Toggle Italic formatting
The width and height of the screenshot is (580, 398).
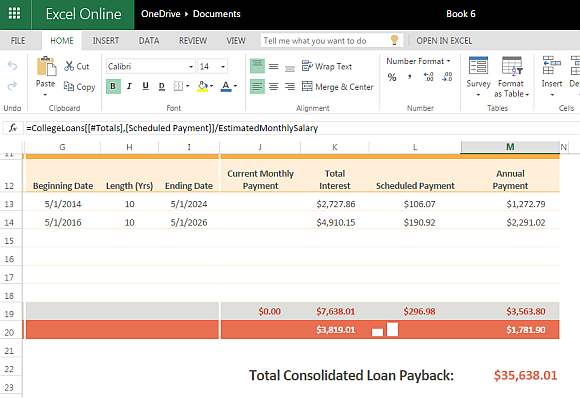pyautogui.click(x=129, y=87)
